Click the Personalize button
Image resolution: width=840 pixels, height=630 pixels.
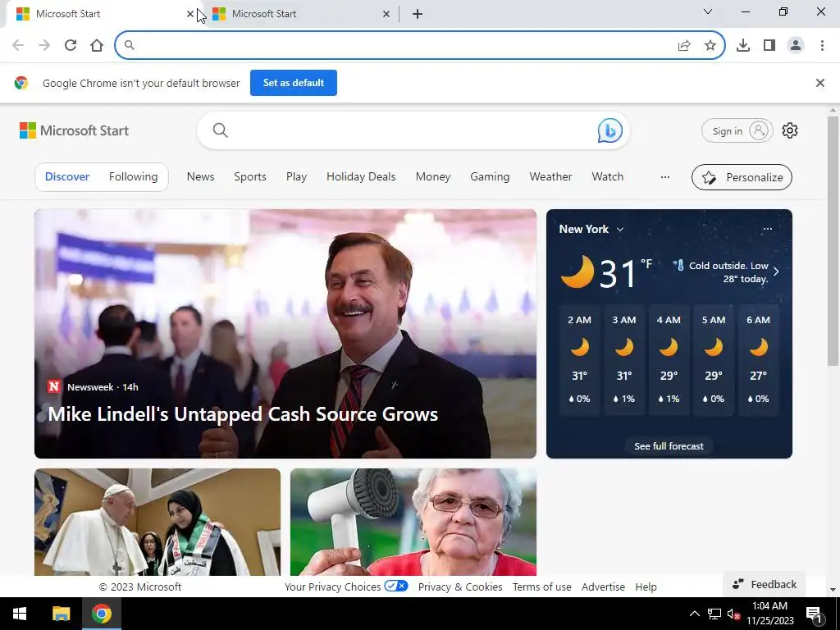742,177
